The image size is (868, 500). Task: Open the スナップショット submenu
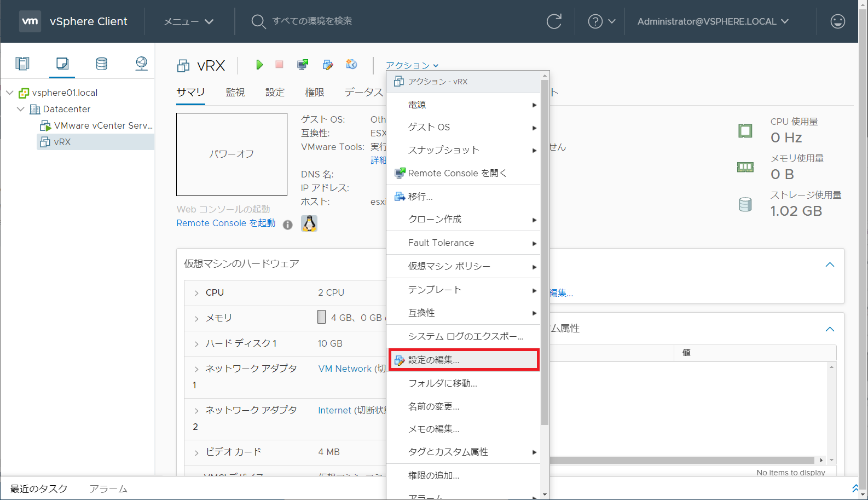(x=464, y=150)
